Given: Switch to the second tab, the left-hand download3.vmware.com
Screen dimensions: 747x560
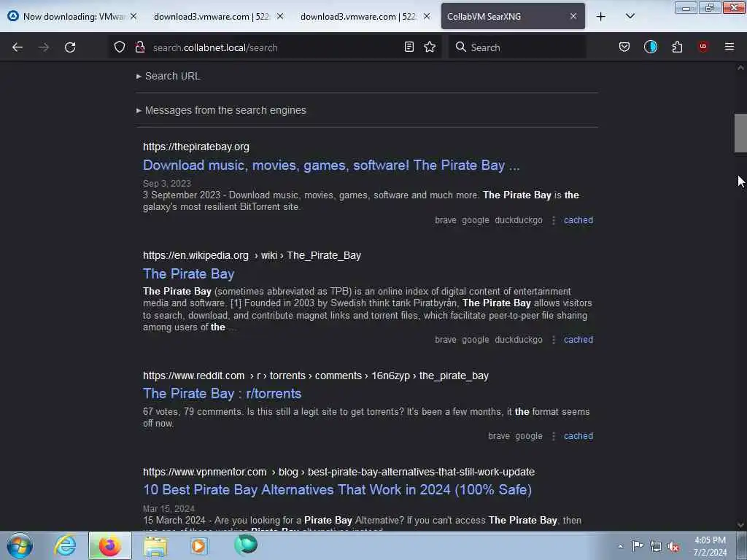Looking at the screenshot, I should point(212,16).
